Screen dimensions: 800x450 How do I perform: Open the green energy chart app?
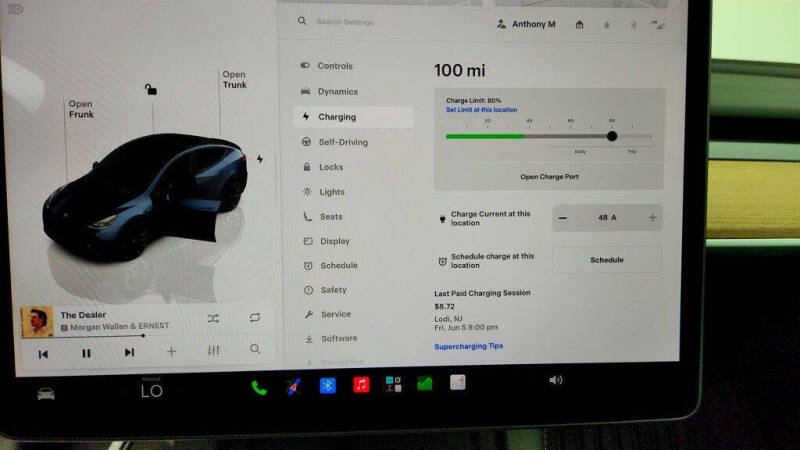click(x=425, y=383)
